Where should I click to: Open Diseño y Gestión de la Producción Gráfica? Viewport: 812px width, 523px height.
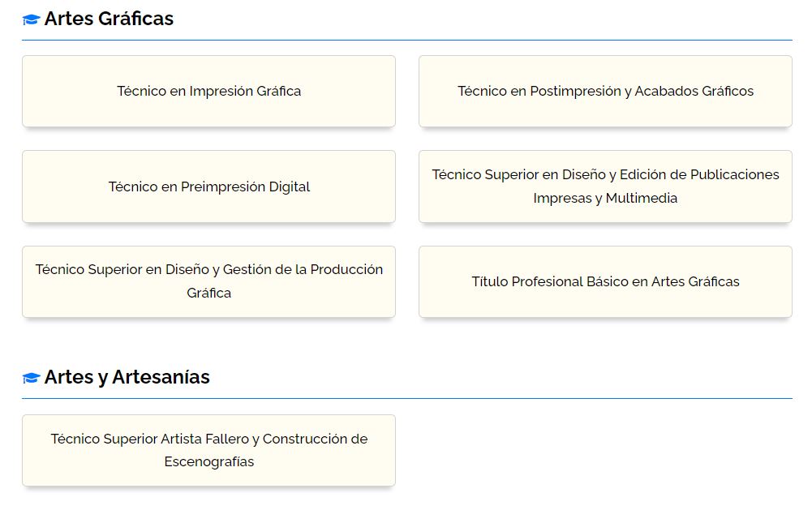[208, 281]
